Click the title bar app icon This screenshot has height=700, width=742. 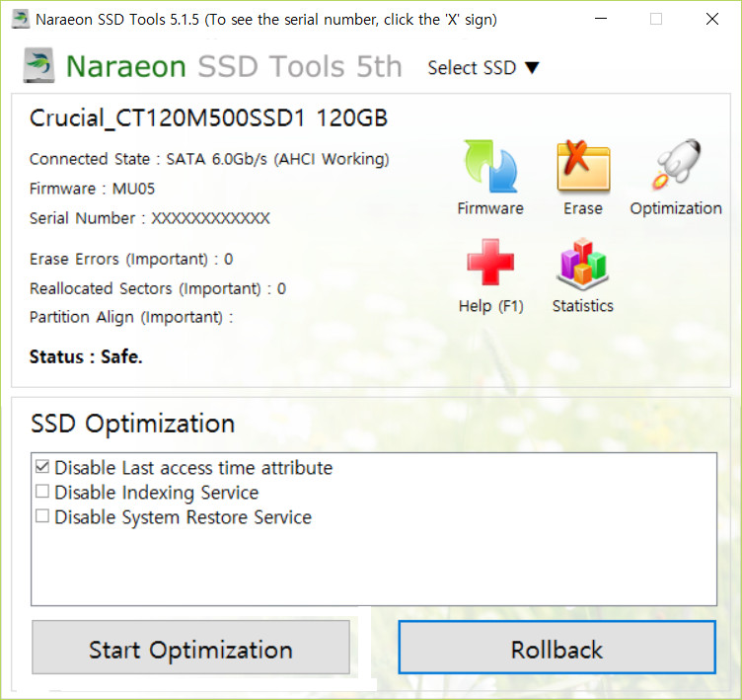point(21,20)
